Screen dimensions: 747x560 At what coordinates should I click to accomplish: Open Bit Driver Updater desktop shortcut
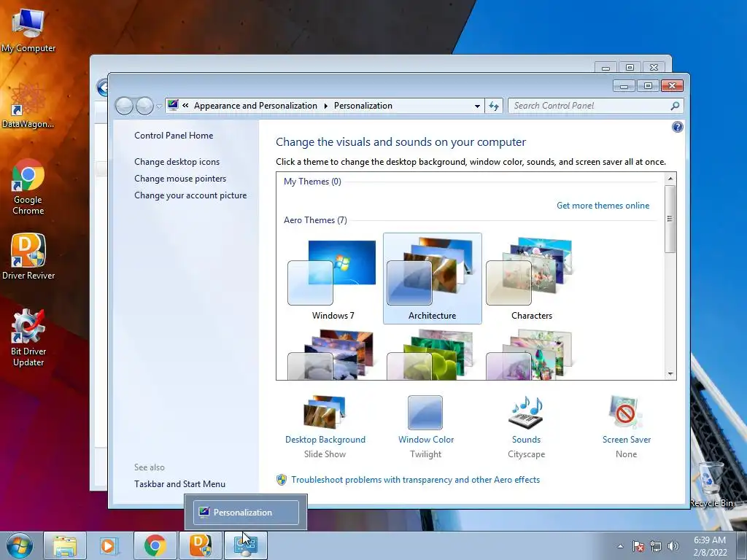tap(28, 338)
